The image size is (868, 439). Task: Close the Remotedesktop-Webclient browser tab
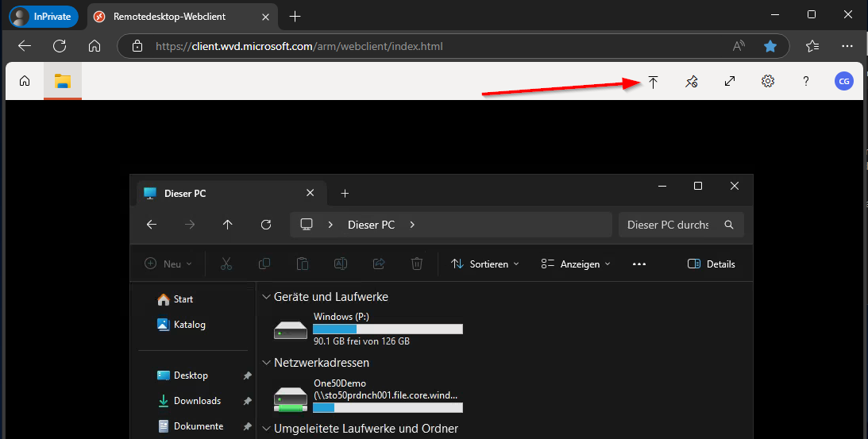pyautogui.click(x=265, y=17)
